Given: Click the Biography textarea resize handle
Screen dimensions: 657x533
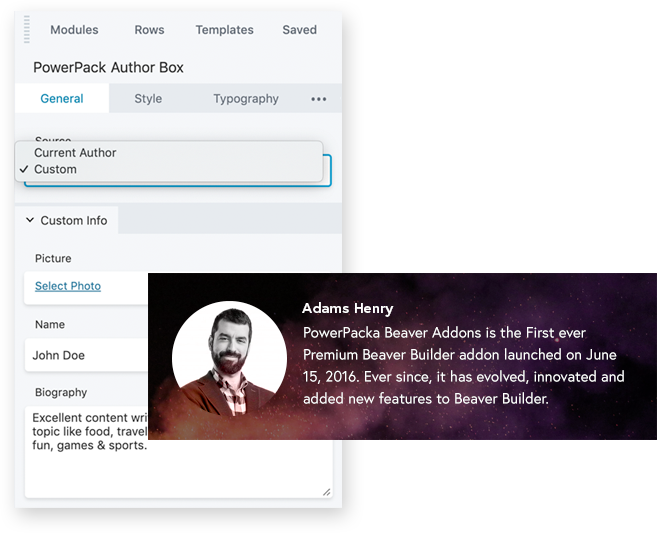Looking at the screenshot, I should click(x=326, y=492).
